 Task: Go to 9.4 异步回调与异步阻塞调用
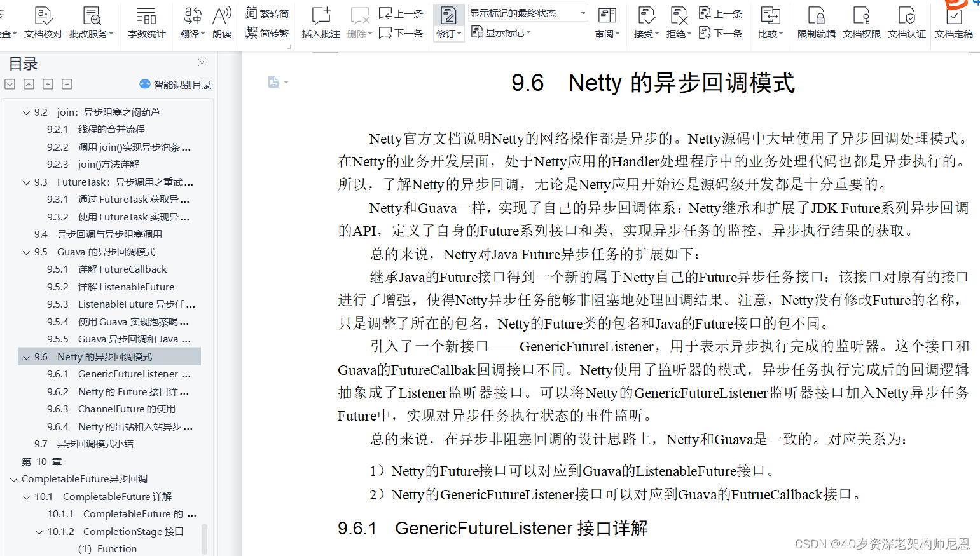point(98,234)
